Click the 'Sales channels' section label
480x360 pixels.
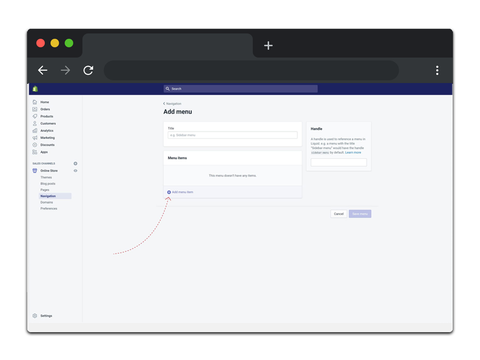(44, 163)
